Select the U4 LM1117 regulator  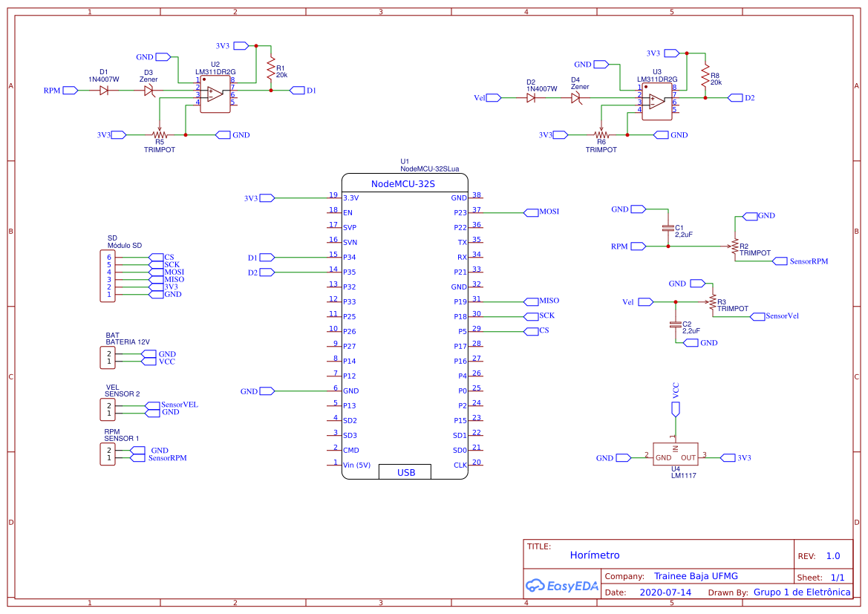pos(676,457)
